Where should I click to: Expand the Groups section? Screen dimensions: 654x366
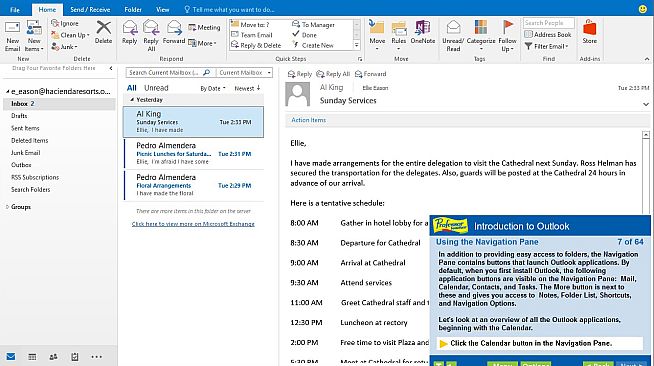point(7,207)
